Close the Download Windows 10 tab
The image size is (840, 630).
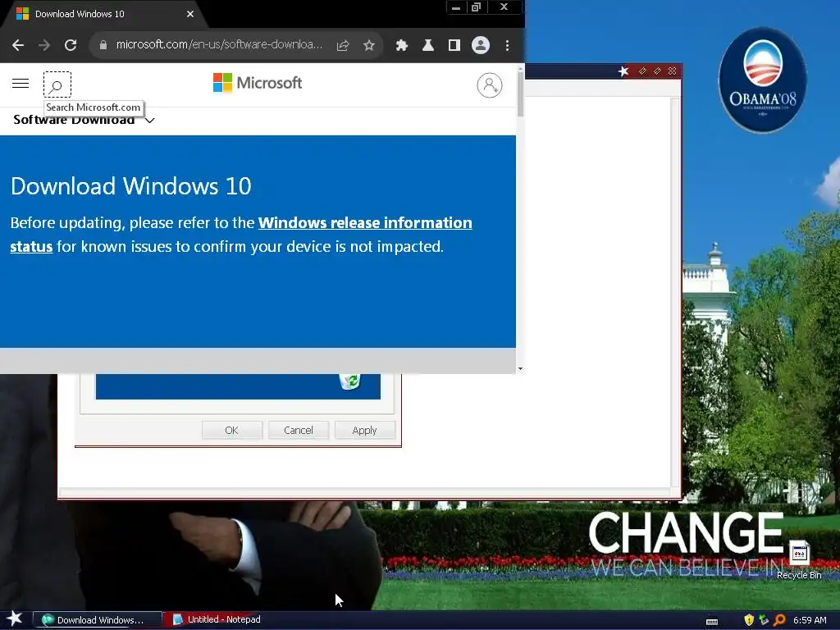pyautogui.click(x=189, y=14)
